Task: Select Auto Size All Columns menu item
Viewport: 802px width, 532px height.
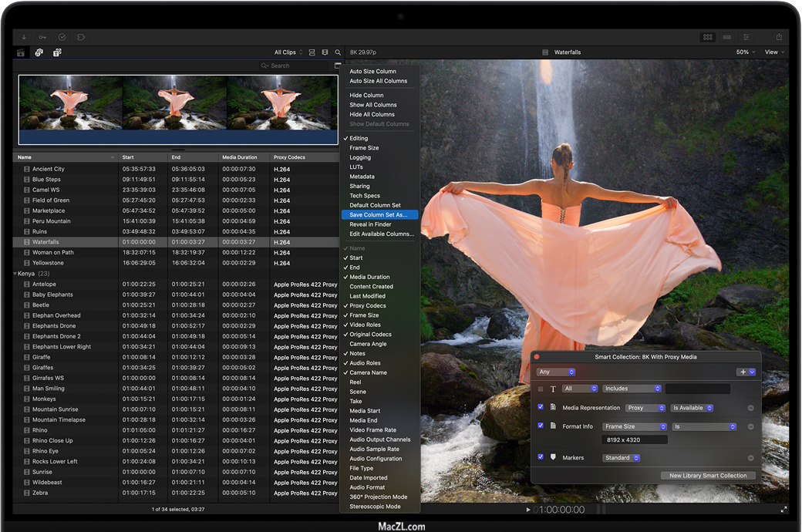Action: tap(378, 81)
